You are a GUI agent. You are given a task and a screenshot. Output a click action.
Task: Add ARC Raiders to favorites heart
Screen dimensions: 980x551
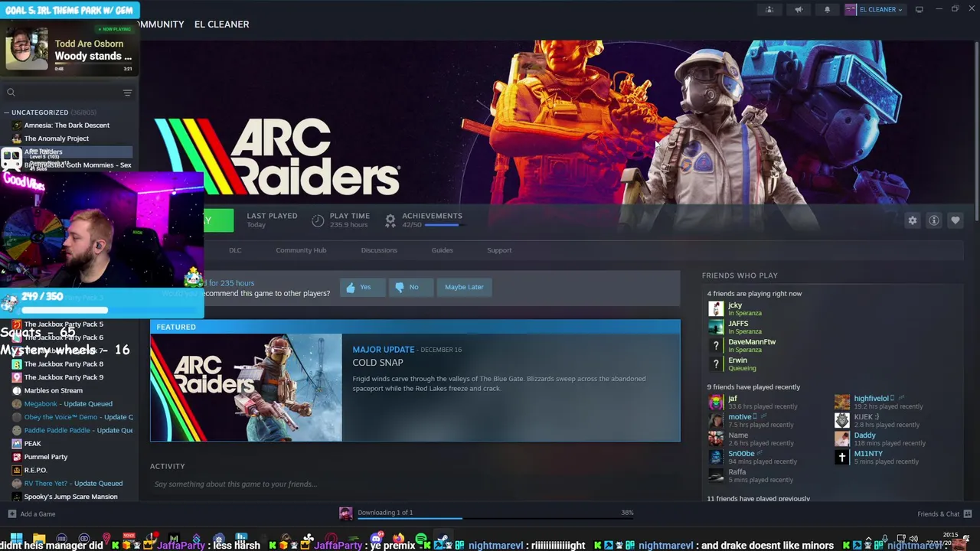tap(955, 220)
